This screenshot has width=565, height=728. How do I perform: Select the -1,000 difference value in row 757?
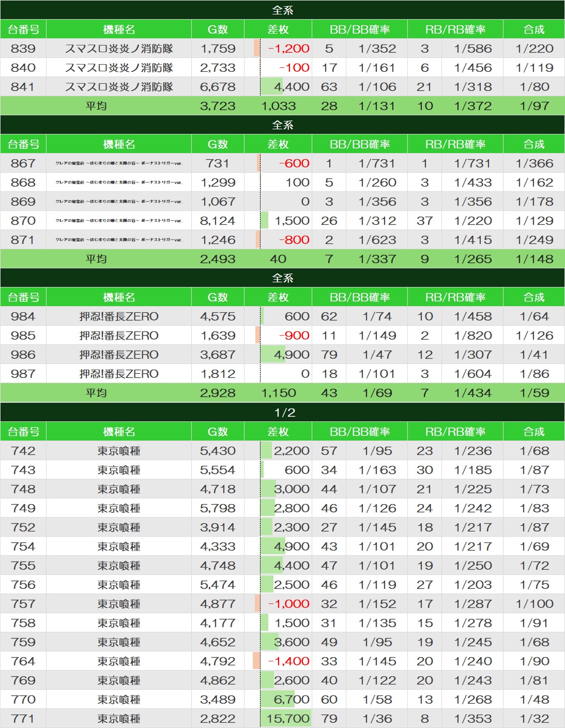point(289,604)
